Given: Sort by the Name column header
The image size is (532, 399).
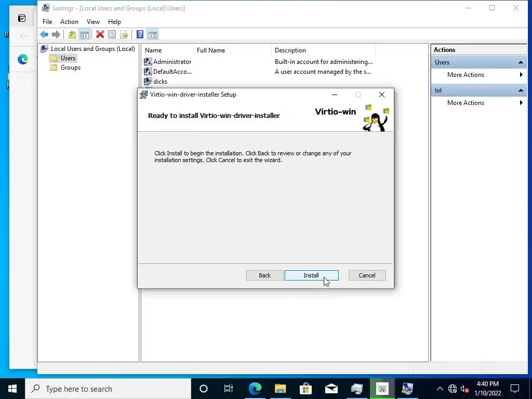Looking at the screenshot, I should 168,50.
